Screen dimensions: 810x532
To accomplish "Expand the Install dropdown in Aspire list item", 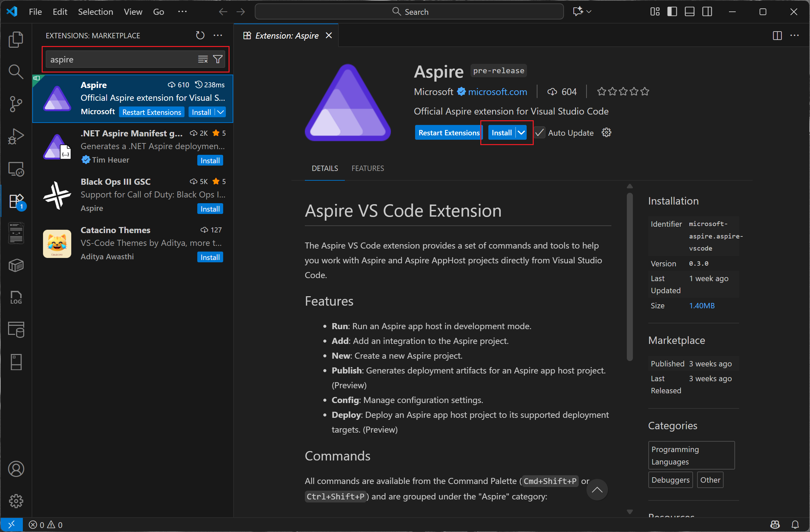I will click(x=221, y=112).
